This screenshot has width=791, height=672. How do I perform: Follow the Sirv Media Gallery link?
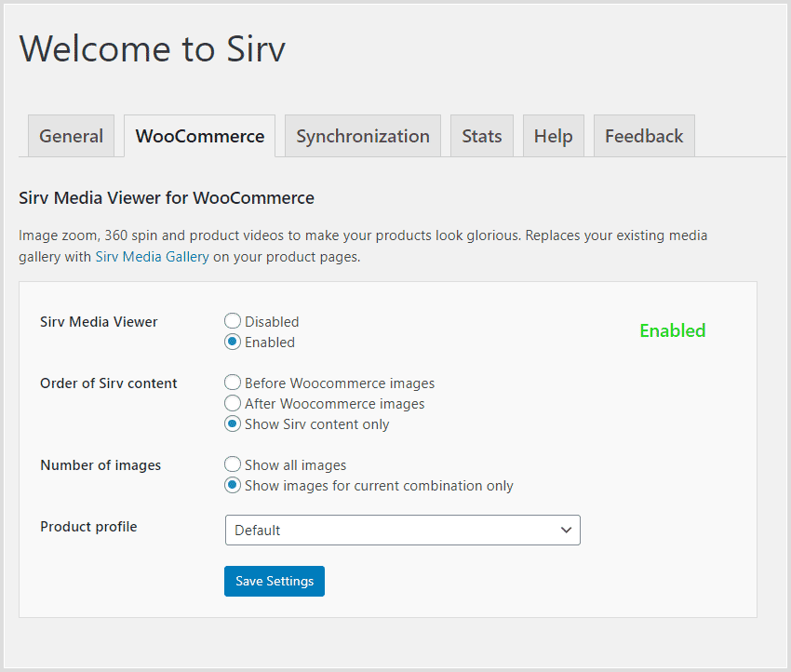coord(153,257)
